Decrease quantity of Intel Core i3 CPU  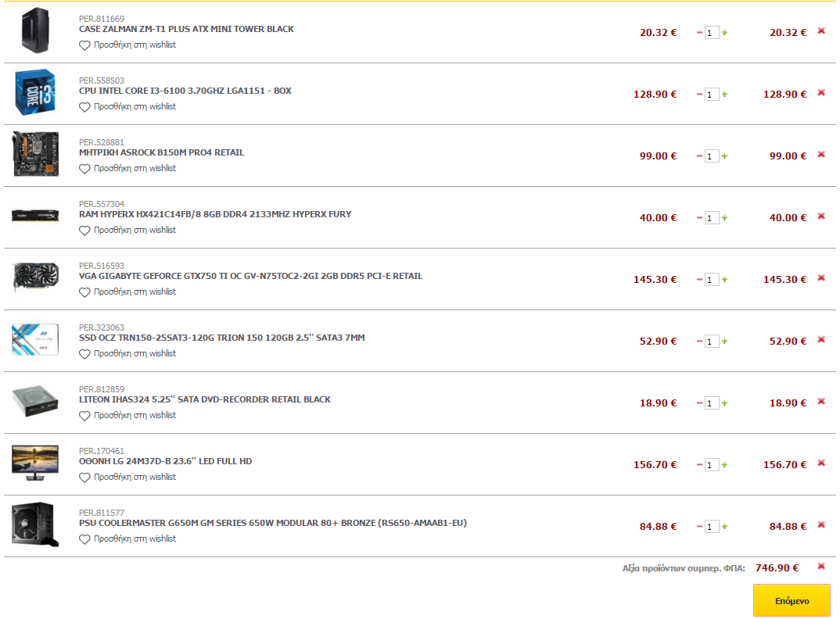699,95
